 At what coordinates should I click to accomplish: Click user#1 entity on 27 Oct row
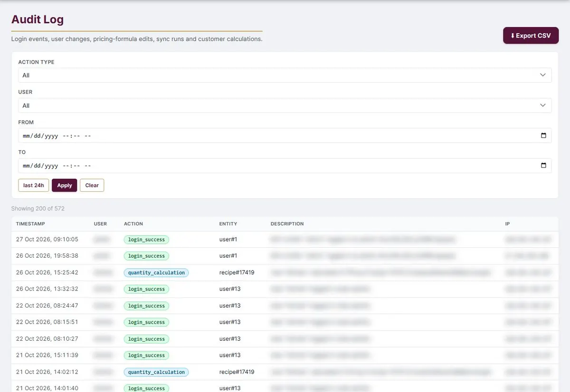coord(228,239)
